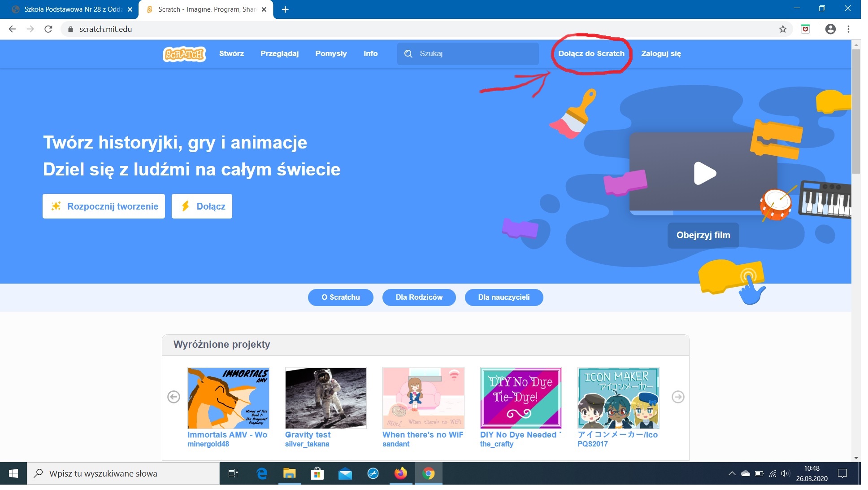The width and height of the screenshot is (868, 490).
Task: Click DIY No Dye Needed title link
Action: [x=521, y=434]
